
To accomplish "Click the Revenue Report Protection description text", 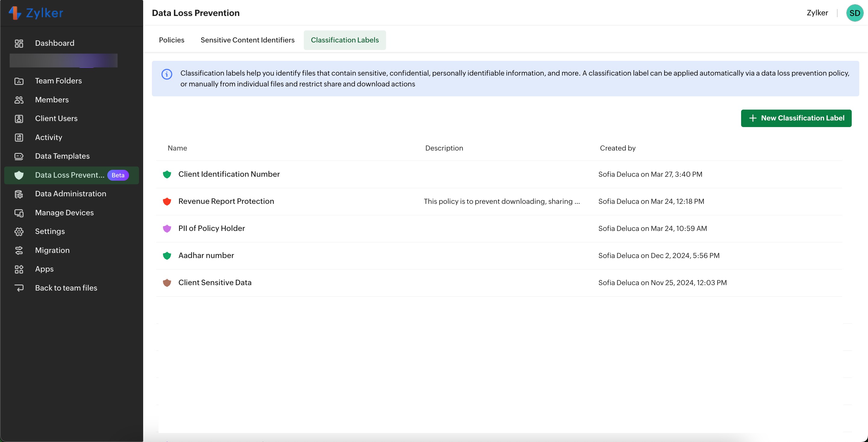I will (x=502, y=201).
